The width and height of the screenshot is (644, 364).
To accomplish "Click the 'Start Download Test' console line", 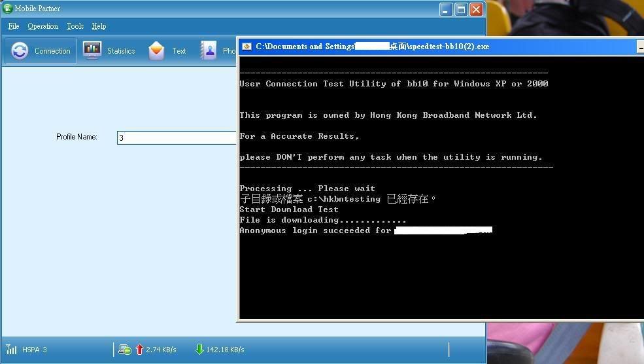I will pyautogui.click(x=289, y=209).
